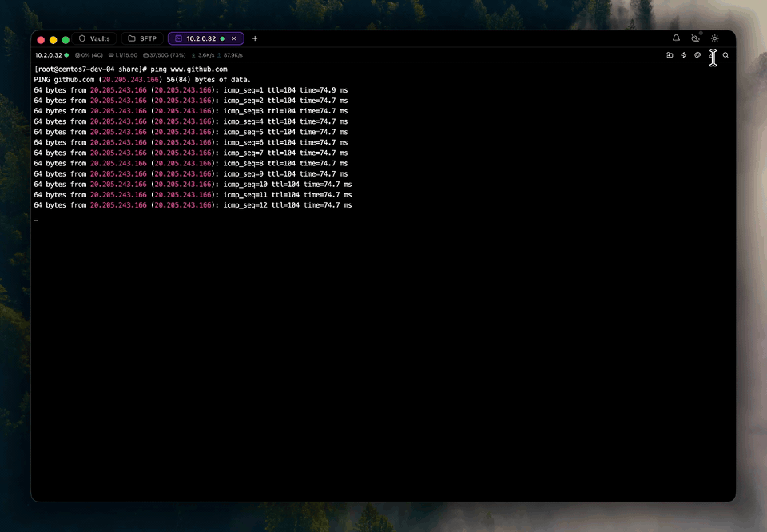Open the terminal theme palette icon
Screen dimensions: 767x532
click(x=697, y=55)
